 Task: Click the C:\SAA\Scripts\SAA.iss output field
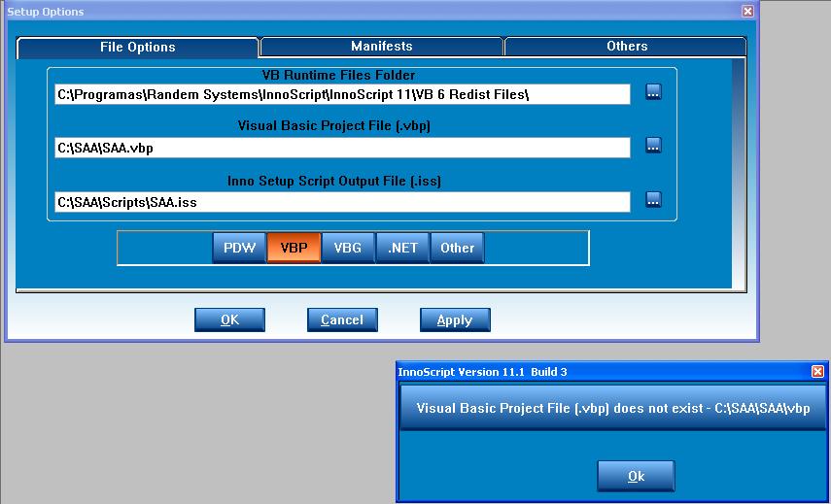[342, 202]
